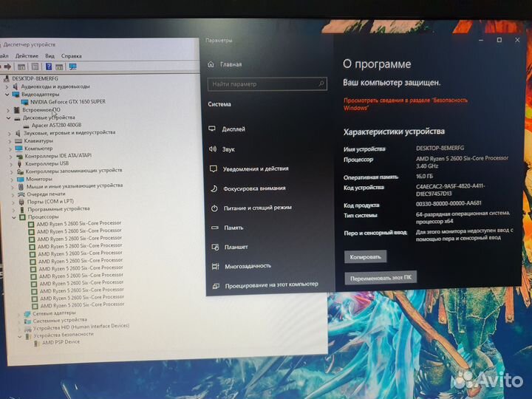Open the Вид menu

50,56
